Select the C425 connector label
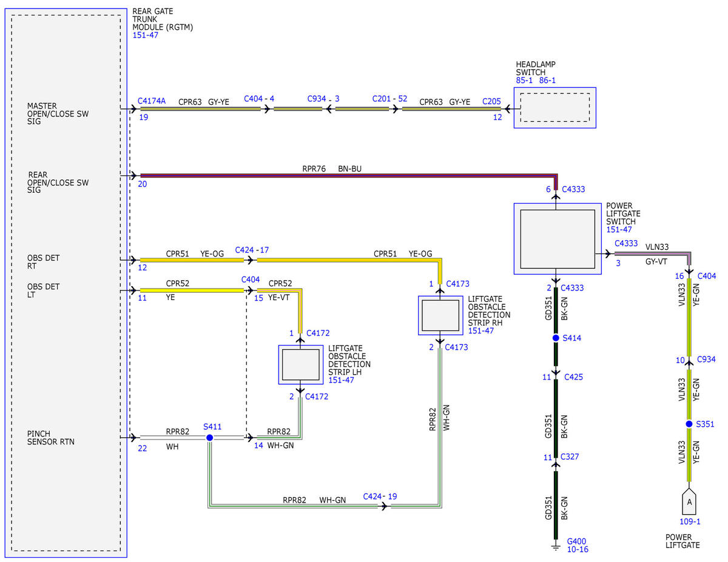The height and width of the screenshot is (562, 728). (573, 377)
